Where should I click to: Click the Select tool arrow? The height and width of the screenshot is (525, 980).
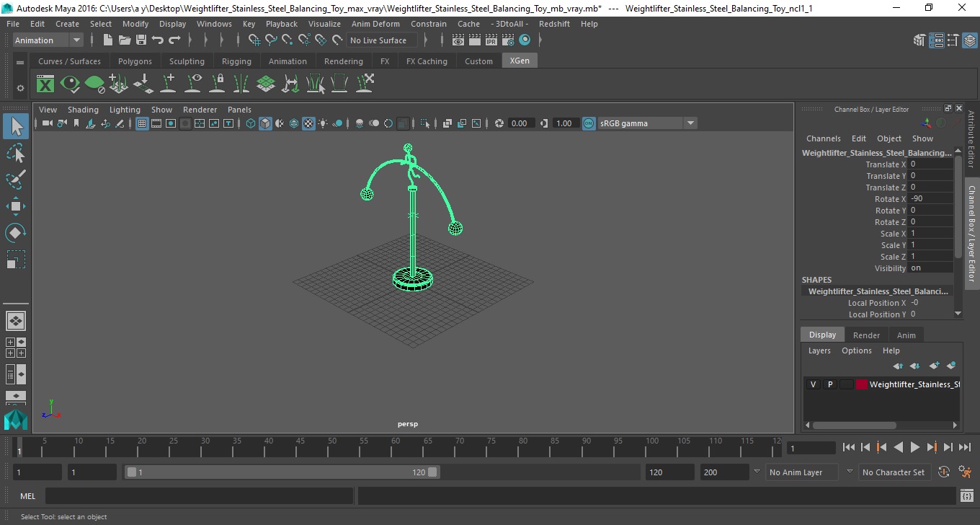16,126
